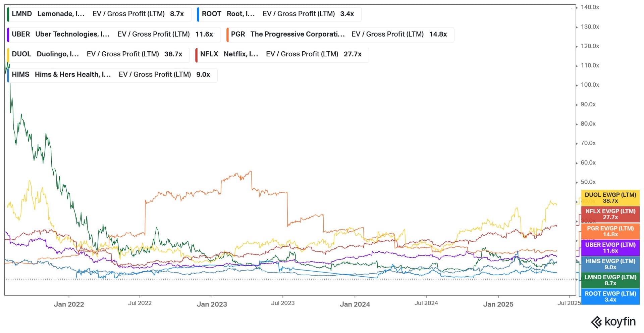Viewport: 644px width, 333px height.
Task: Click the green LMND EV/GP 8.7x value tag
Action: [610, 280]
